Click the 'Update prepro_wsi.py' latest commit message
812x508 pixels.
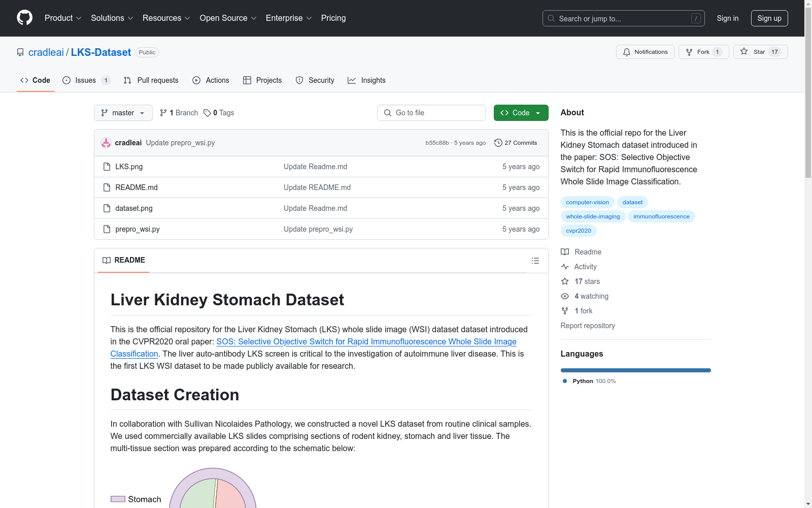pyautogui.click(x=180, y=143)
